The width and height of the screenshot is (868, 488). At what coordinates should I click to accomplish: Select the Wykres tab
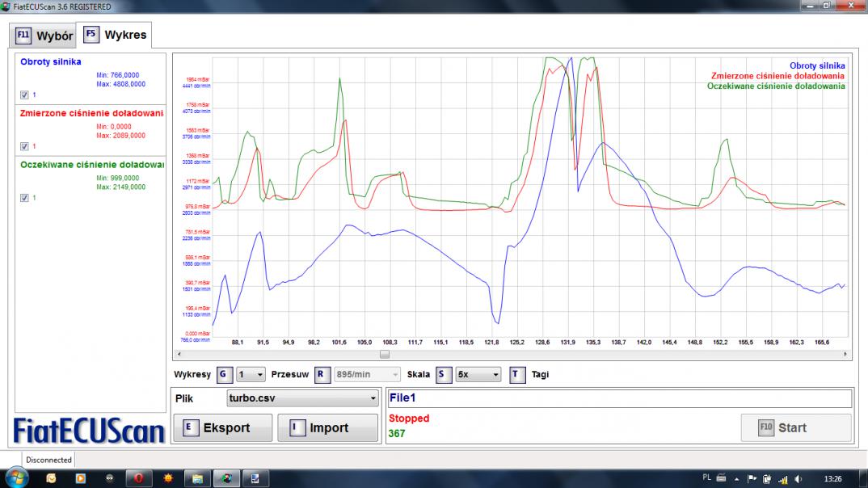point(115,36)
